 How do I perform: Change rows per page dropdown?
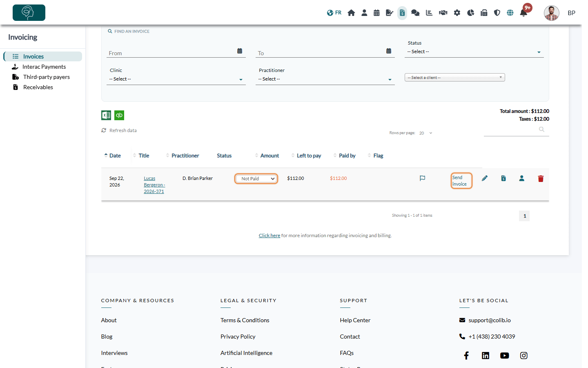(425, 133)
